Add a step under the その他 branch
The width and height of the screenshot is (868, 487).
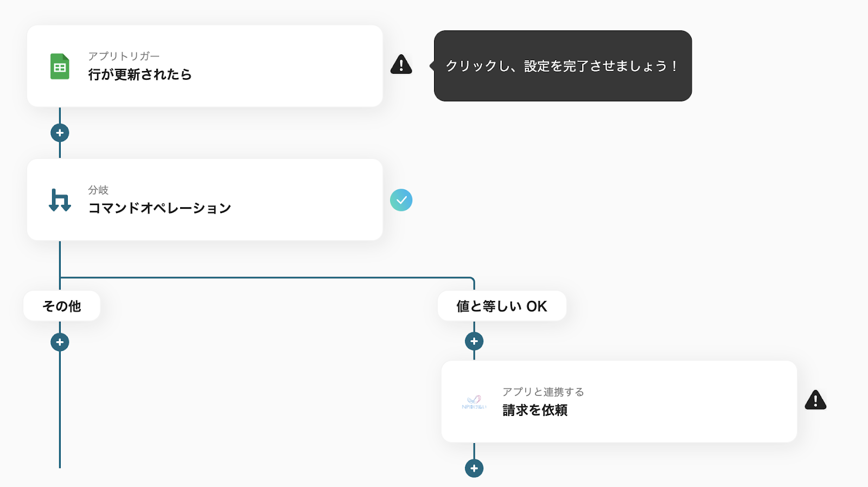(x=60, y=342)
